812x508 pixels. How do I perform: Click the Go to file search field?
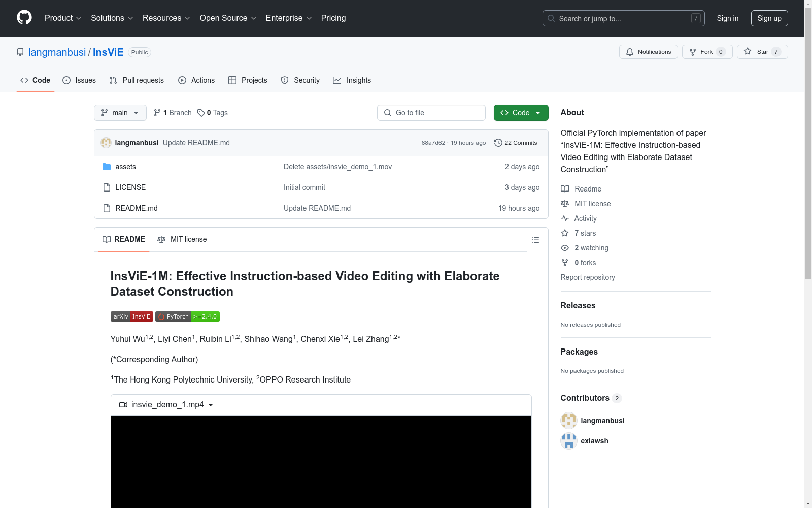point(431,113)
